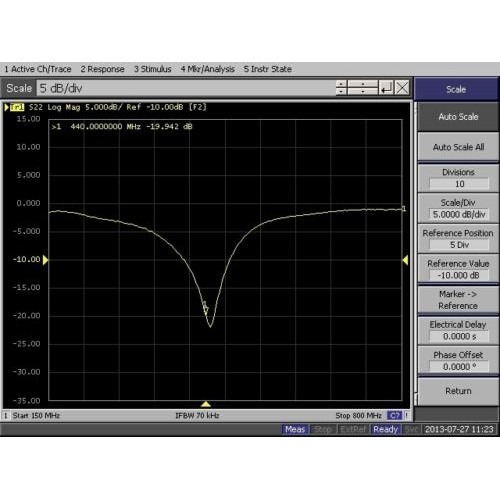Click the 0.000 axis label
This screenshot has width=500, height=500.
28,203
